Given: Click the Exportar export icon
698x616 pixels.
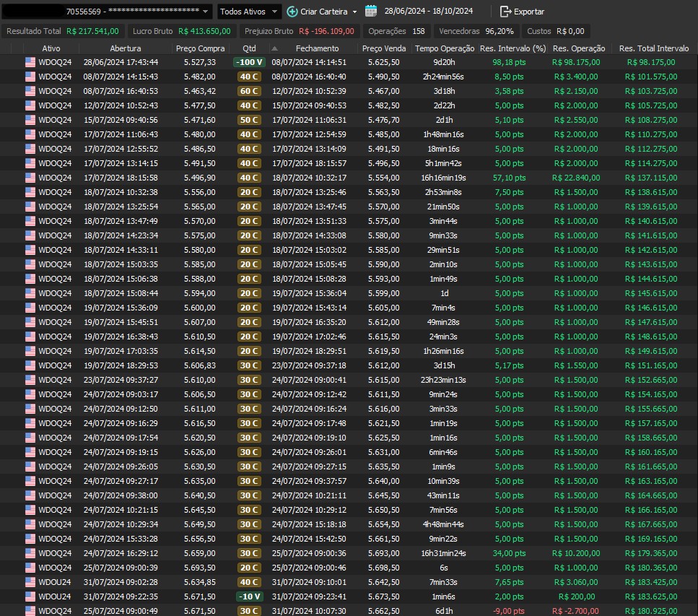Looking at the screenshot, I should tap(506, 12).
